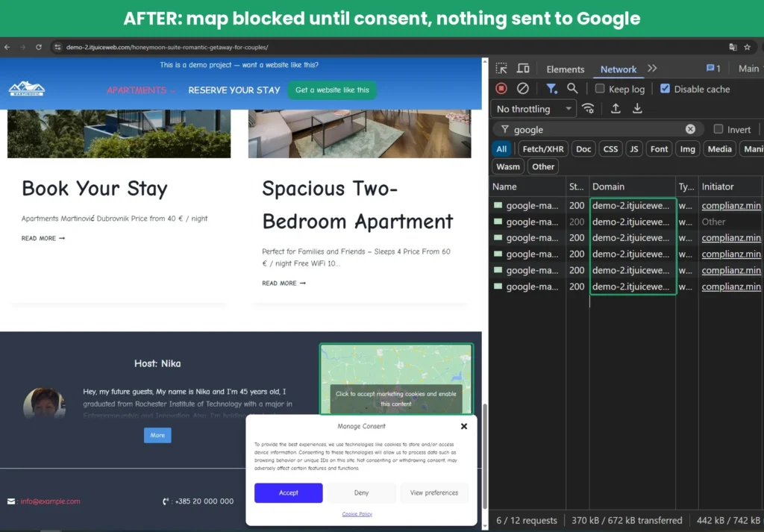Open the network search magnifier

click(x=572, y=89)
